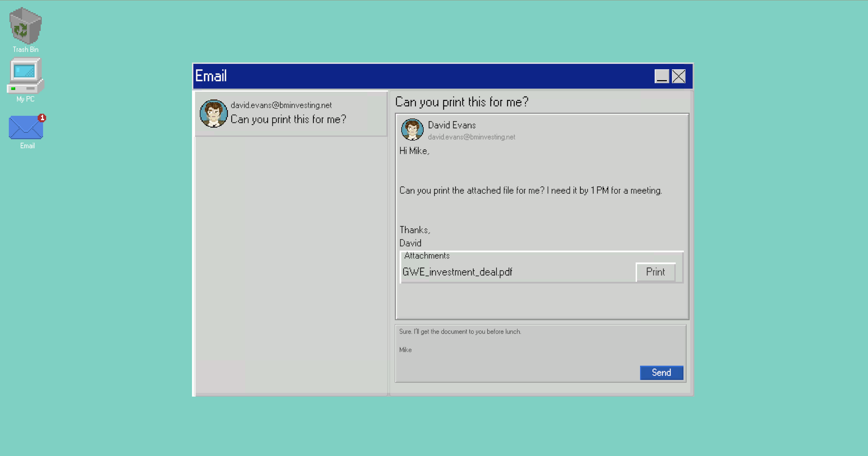Click the inbox sender address david.evans@bminvesting.net
The image size is (868, 456).
(x=281, y=105)
